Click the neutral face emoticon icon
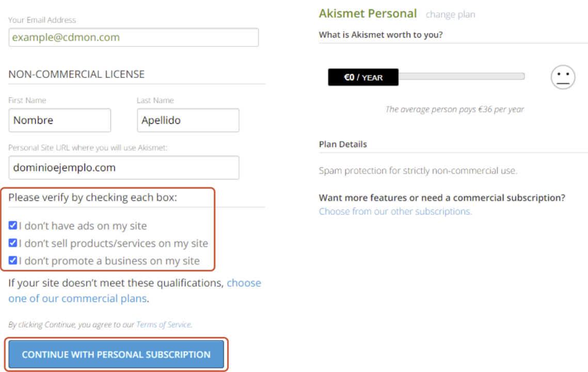This screenshot has width=588, height=372. [563, 77]
